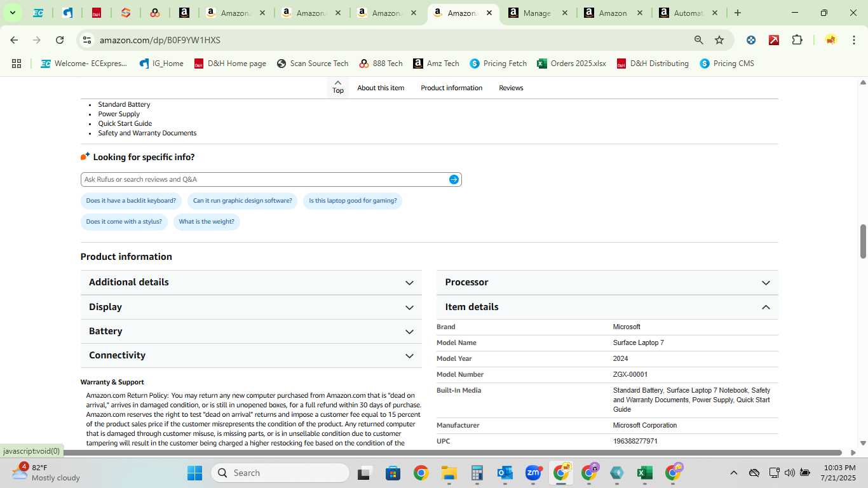Collapse the Item details section
The height and width of the screenshot is (488, 868).
tap(607, 307)
